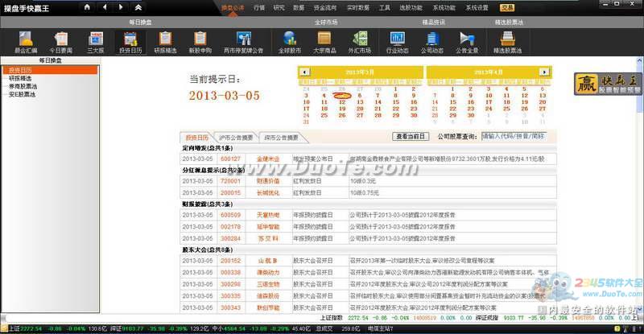Select April 15 in 2013年4月 calendar
The height and width of the screenshot is (334, 644).
pyautogui.click(x=452, y=102)
